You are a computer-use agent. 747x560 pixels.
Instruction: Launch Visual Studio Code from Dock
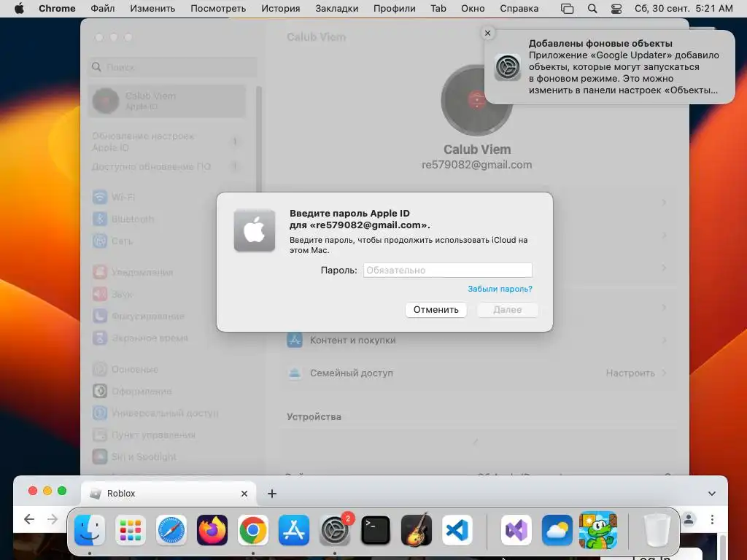(x=457, y=530)
